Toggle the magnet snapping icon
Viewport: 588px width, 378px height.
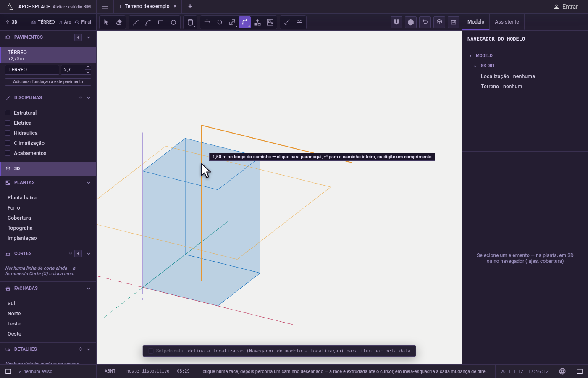[396, 22]
